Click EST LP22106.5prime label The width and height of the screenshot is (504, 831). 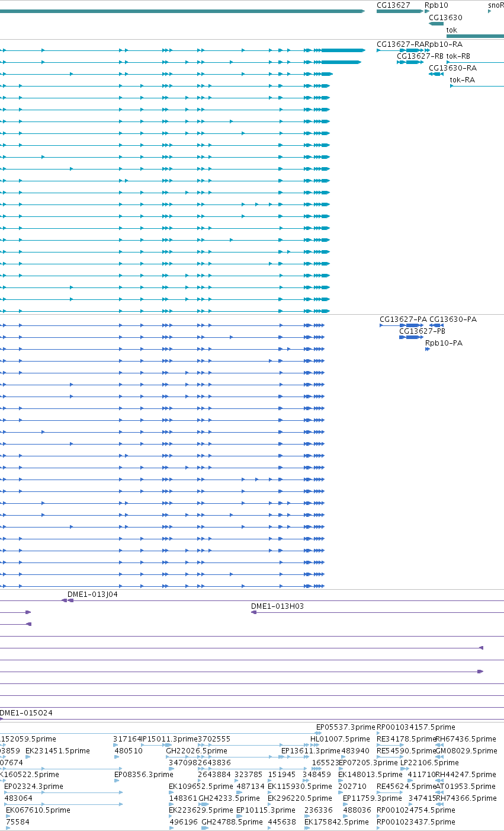[x=429, y=763]
